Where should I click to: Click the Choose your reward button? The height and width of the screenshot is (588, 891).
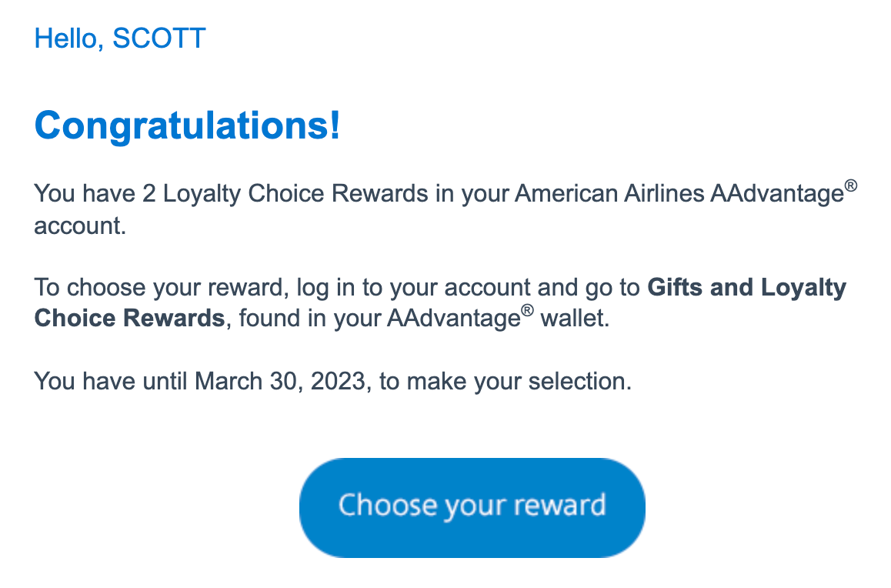tap(472, 506)
